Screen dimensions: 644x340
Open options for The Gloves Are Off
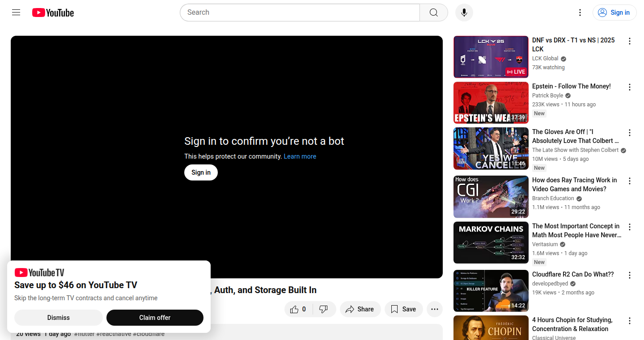click(x=630, y=133)
